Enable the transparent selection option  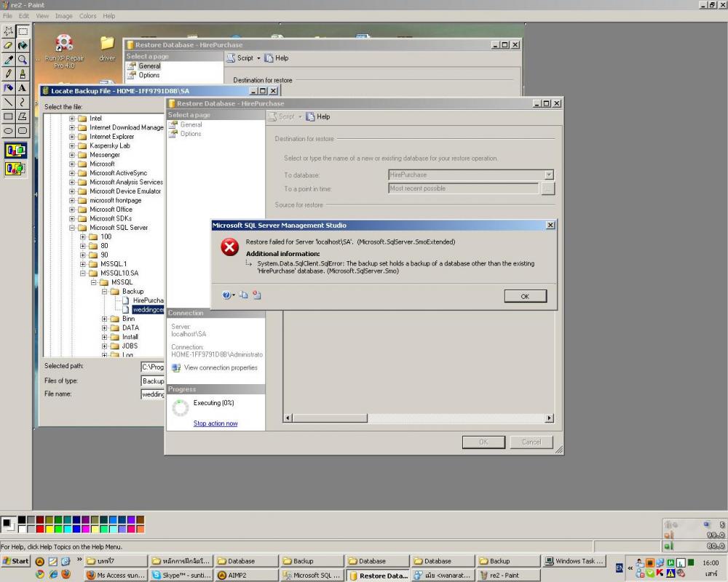click(16, 169)
